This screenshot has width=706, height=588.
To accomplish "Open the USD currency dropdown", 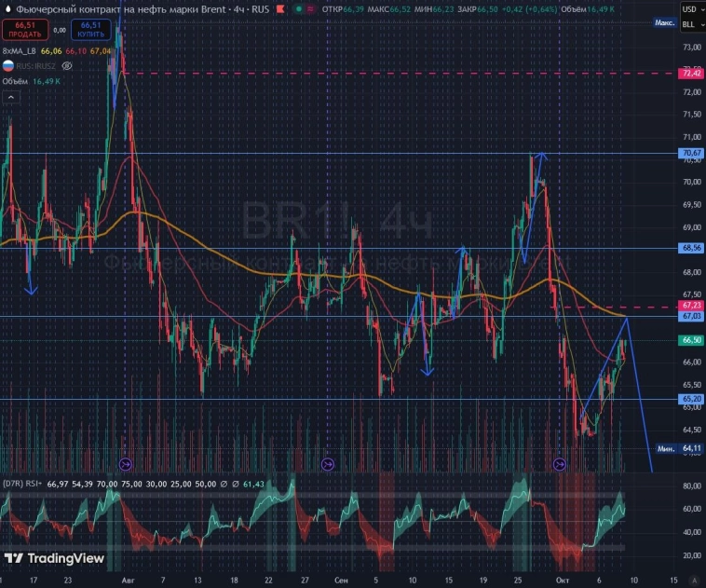I will click(691, 8).
